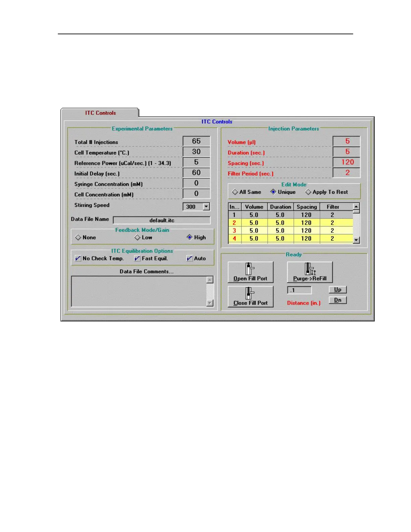The height and width of the screenshot is (532, 411).
Task: Click the Filter column header
Action: click(336, 207)
